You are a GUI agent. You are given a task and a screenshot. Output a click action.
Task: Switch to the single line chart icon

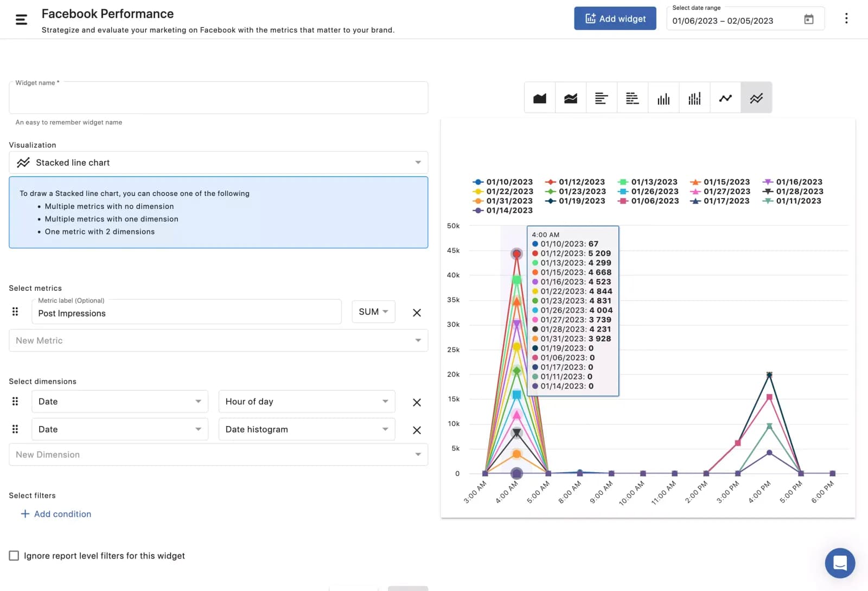point(725,98)
